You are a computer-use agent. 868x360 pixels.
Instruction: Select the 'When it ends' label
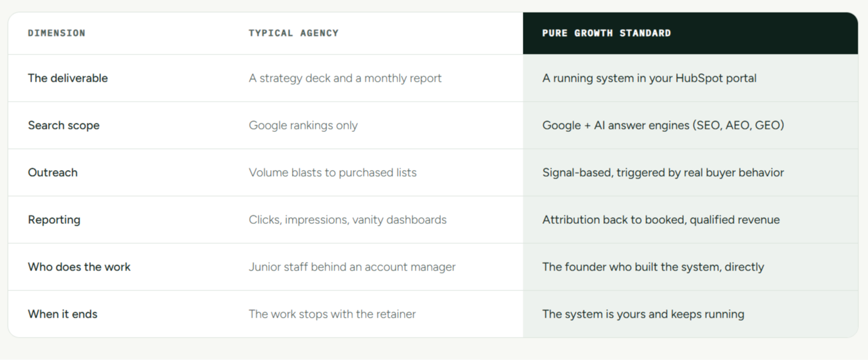pos(62,314)
